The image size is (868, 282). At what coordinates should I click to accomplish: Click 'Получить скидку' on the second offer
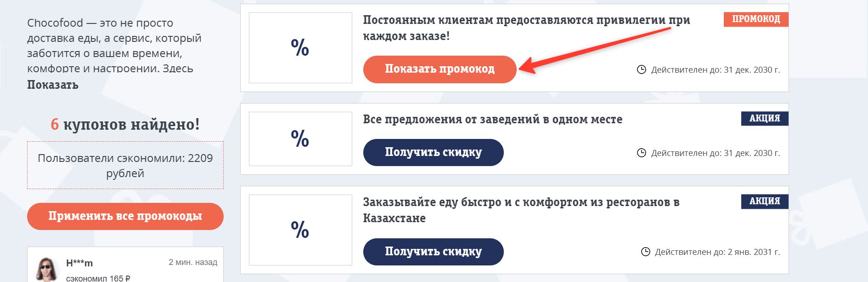433,151
